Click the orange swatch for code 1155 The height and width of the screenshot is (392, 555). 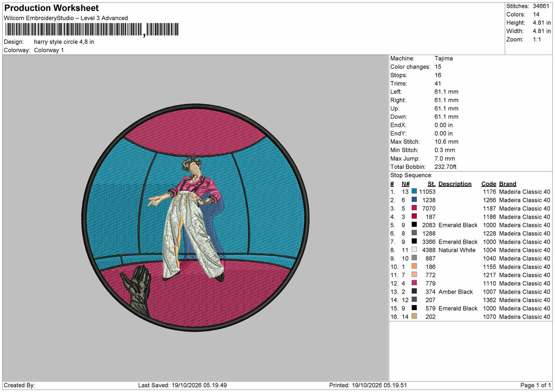click(414, 267)
